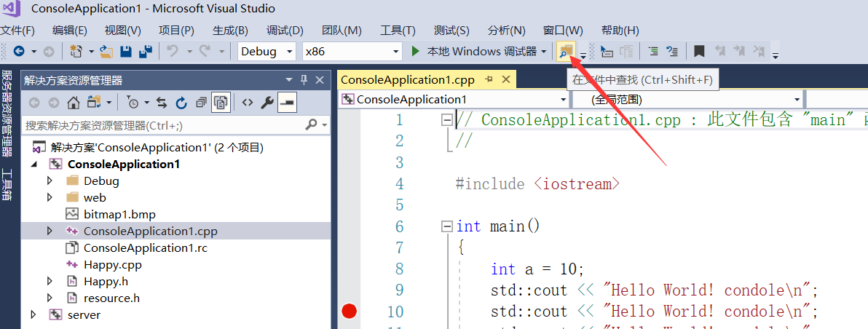868x329 pixels.
Task: Click the Solution Explorer back arrow
Action: pos(34,103)
